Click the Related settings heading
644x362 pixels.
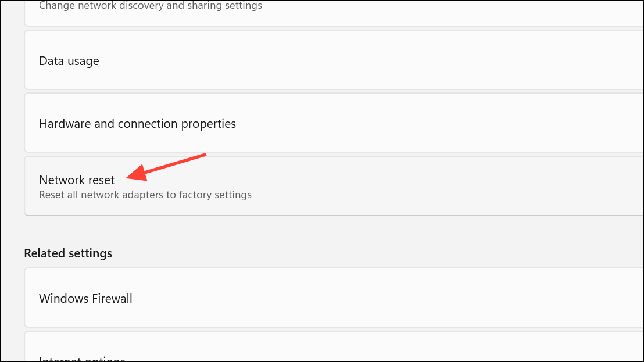[68, 253]
